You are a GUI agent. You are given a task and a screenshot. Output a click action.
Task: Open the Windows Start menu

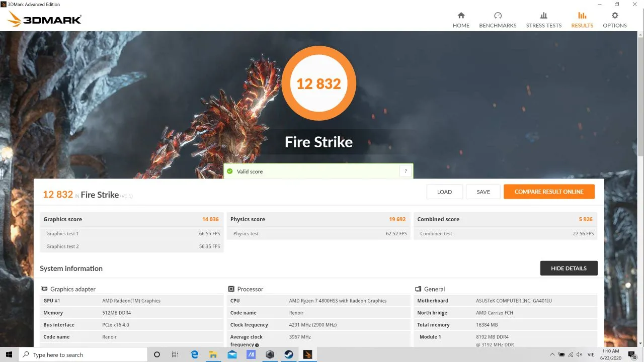(x=9, y=354)
